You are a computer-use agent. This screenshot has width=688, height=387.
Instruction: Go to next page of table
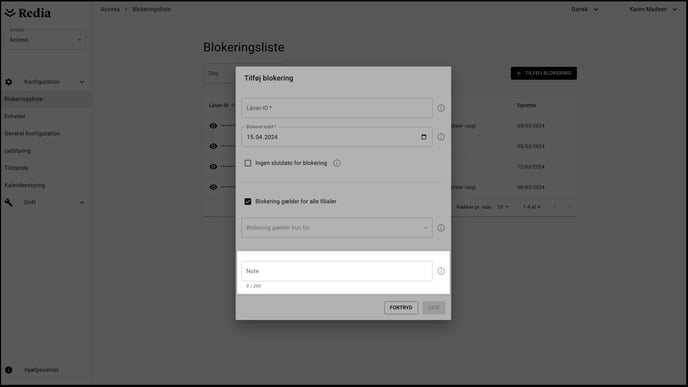(569, 207)
